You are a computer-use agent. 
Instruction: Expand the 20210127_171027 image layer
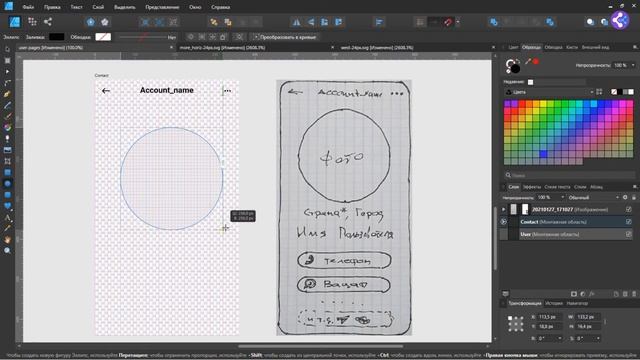503,209
